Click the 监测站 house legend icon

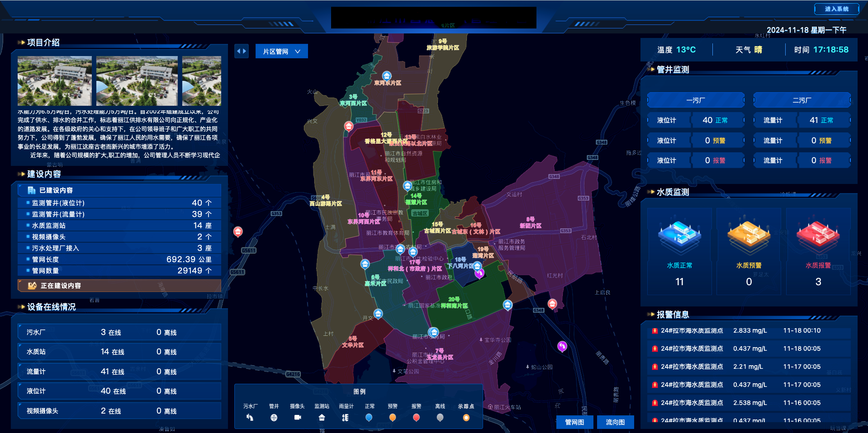[322, 418]
